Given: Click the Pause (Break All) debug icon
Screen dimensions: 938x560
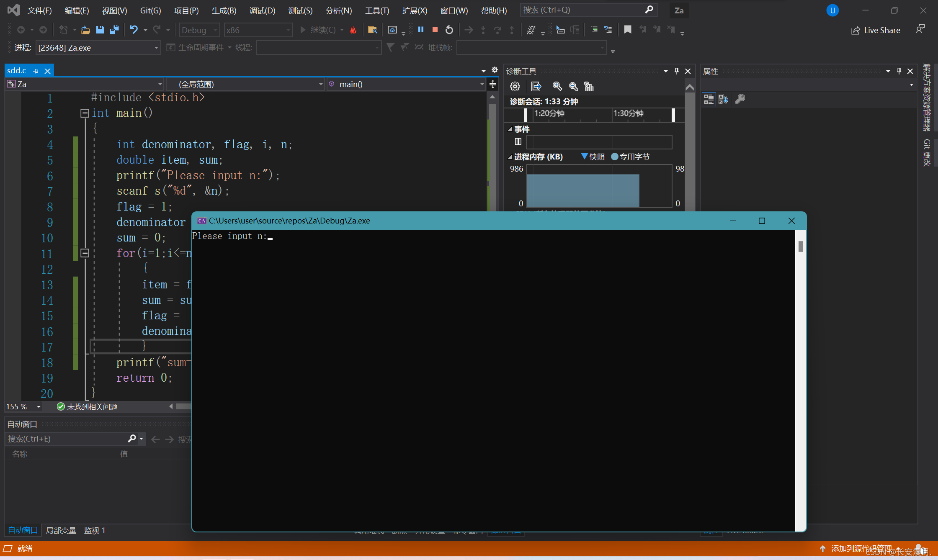Looking at the screenshot, I should tap(421, 30).
